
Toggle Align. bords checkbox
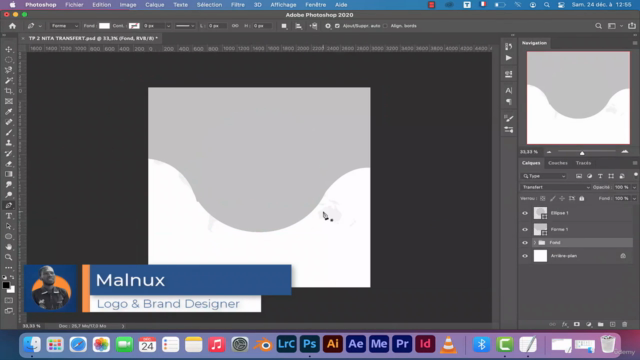385,26
